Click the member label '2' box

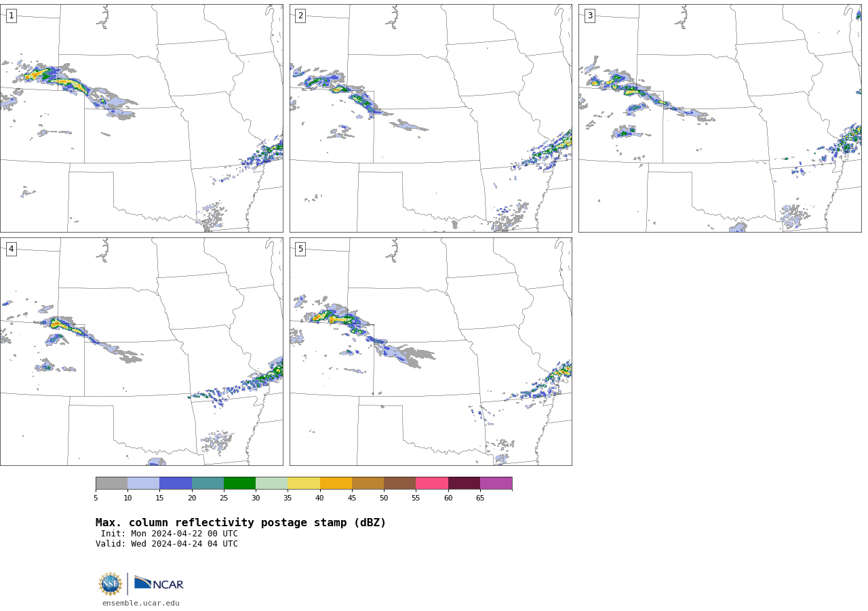[x=300, y=16]
